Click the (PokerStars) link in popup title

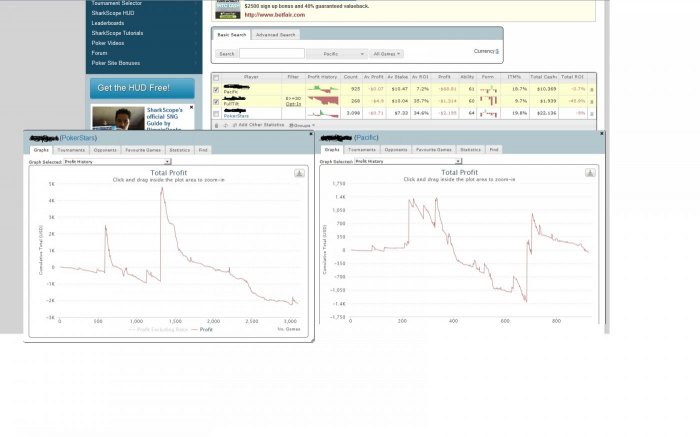click(x=78, y=138)
